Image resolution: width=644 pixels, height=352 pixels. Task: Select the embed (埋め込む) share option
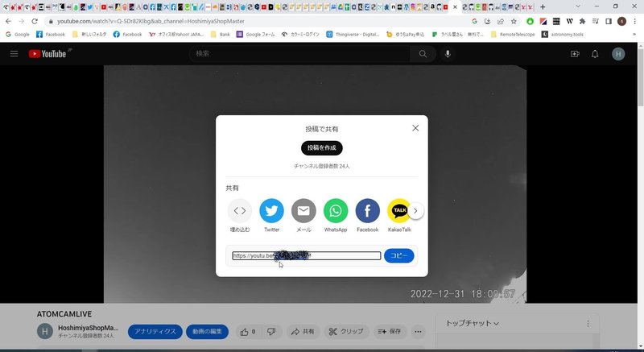coord(240,211)
